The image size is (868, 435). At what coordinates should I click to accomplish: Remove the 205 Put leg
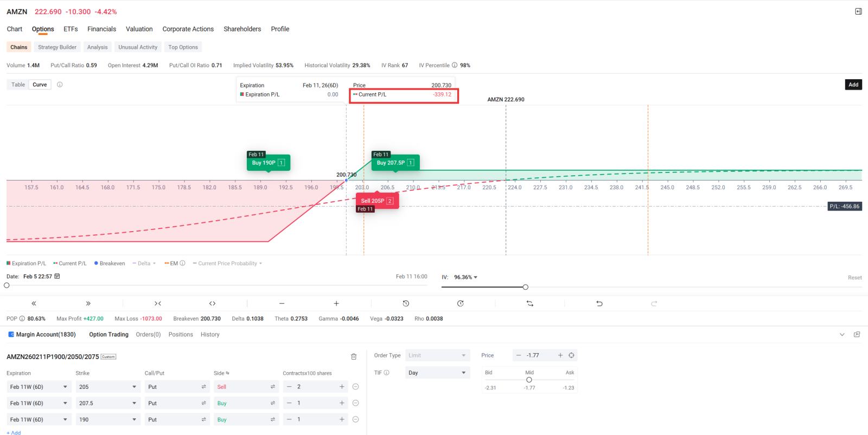(x=356, y=387)
